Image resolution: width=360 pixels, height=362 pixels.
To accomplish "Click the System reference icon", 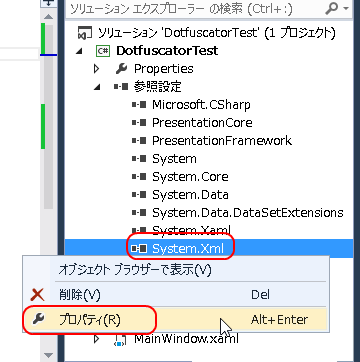I will 139,159.
